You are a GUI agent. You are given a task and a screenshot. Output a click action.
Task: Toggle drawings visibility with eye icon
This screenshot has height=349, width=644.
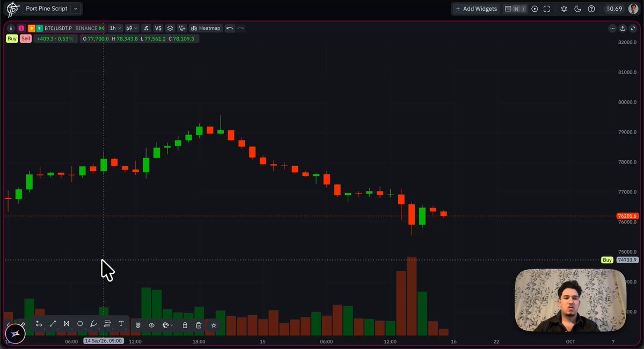point(151,325)
